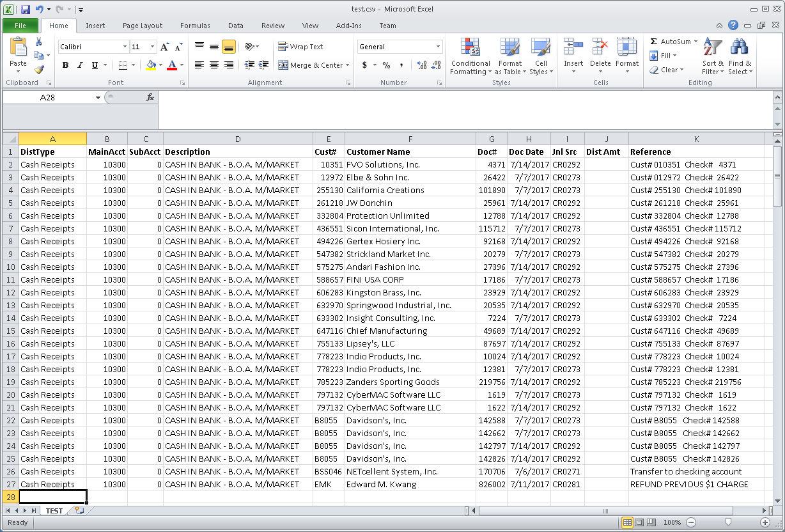This screenshot has height=532, width=785.
Task: Toggle Underline formatting
Action: [x=95, y=65]
